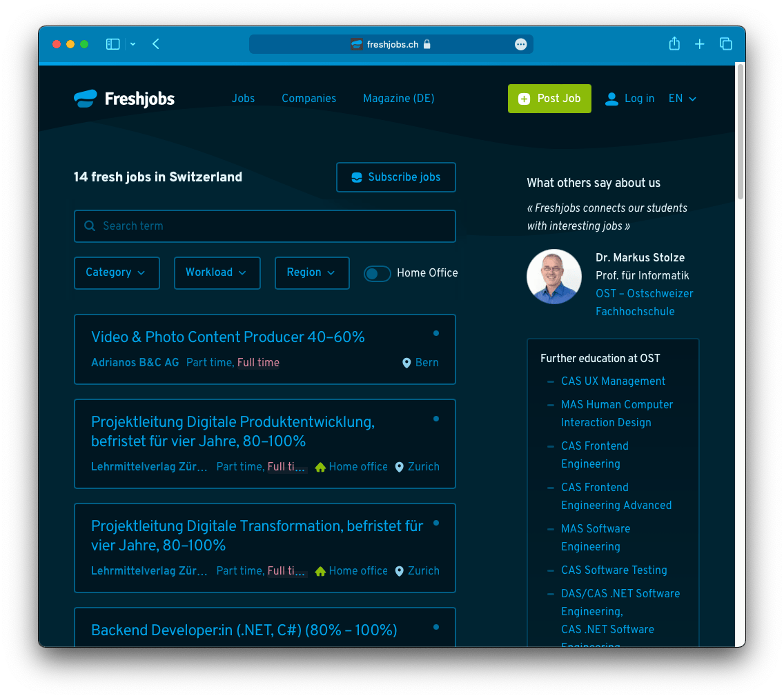The width and height of the screenshot is (784, 698).
Task: Open the Jobs navigation menu item
Action: pos(243,99)
